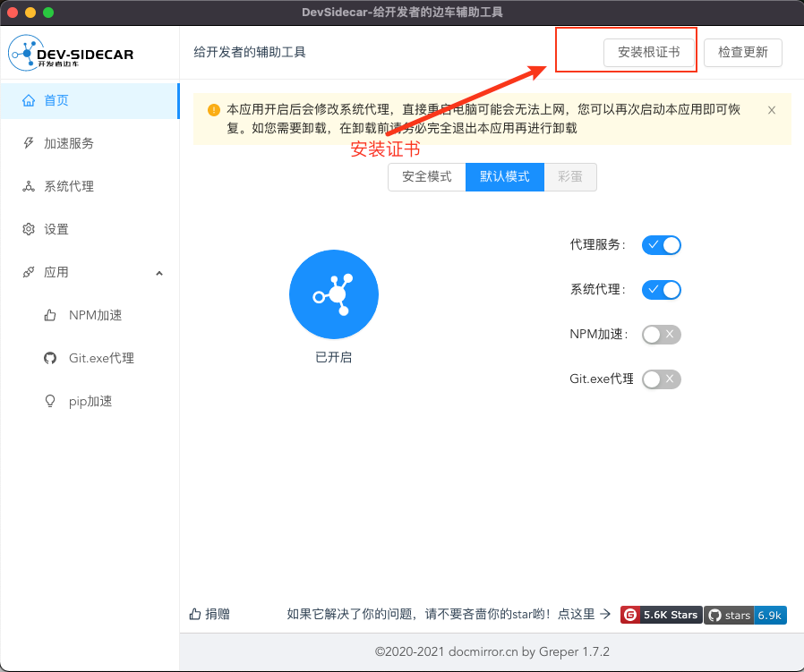Viewport: 804px width, 672px height.
Task: Click the 检查更新 button
Action: [x=743, y=52]
